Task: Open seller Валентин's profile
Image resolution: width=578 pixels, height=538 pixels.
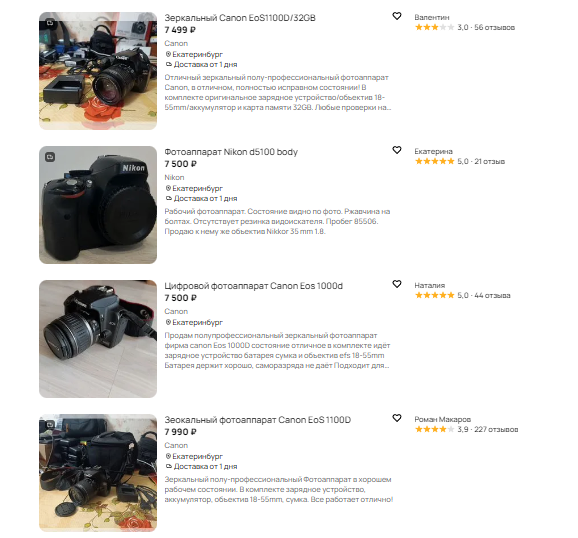Action: point(432,17)
